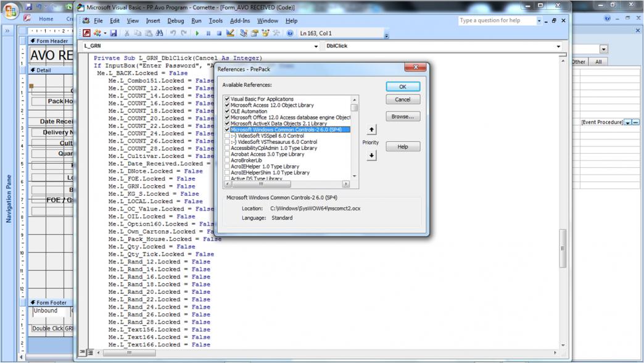Click the Reset stop icon in the toolbar
The width and height of the screenshot is (644, 363).
[x=219, y=33]
